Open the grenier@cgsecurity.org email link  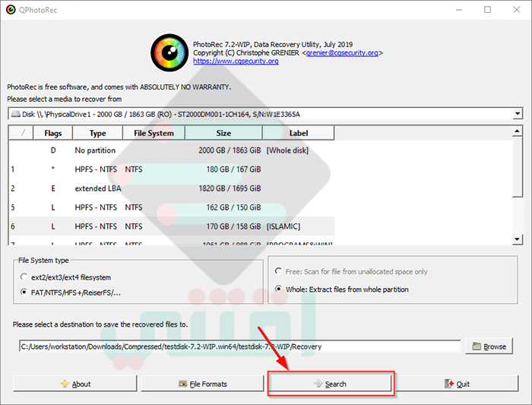click(342, 53)
